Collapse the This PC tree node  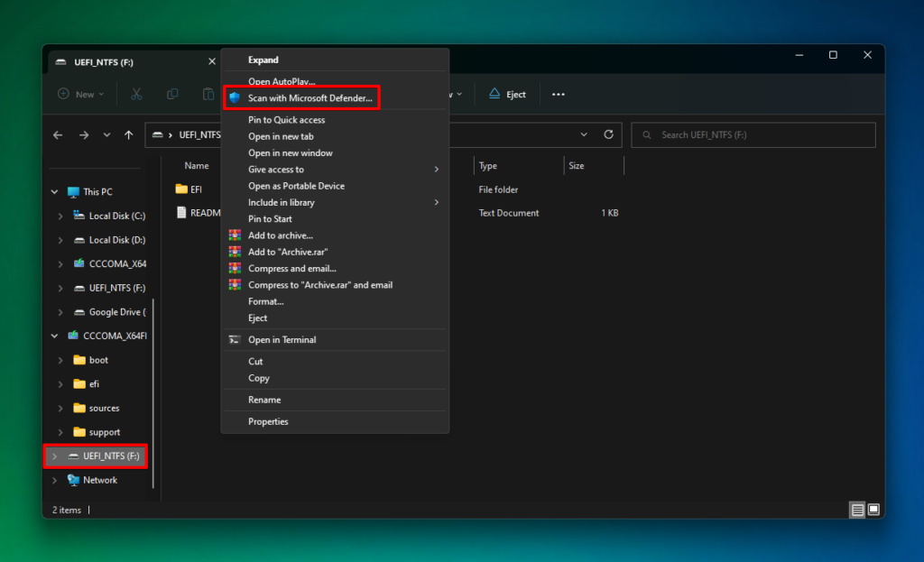tap(53, 192)
